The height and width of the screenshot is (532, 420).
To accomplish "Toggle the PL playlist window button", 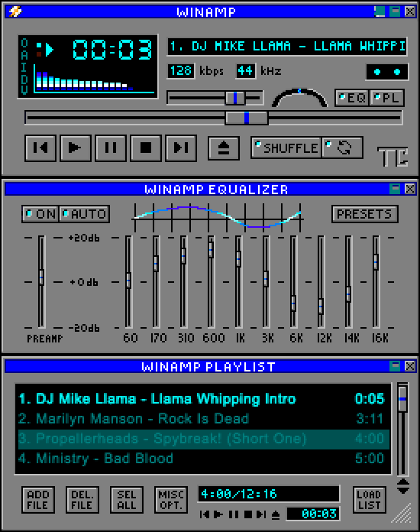I will pyautogui.click(x=387, y=98).
